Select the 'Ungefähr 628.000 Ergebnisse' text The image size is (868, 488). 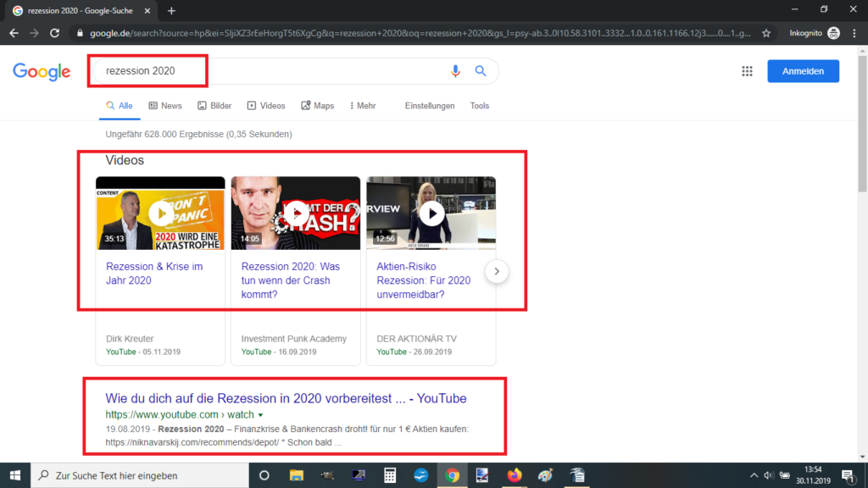click(198, 135)
